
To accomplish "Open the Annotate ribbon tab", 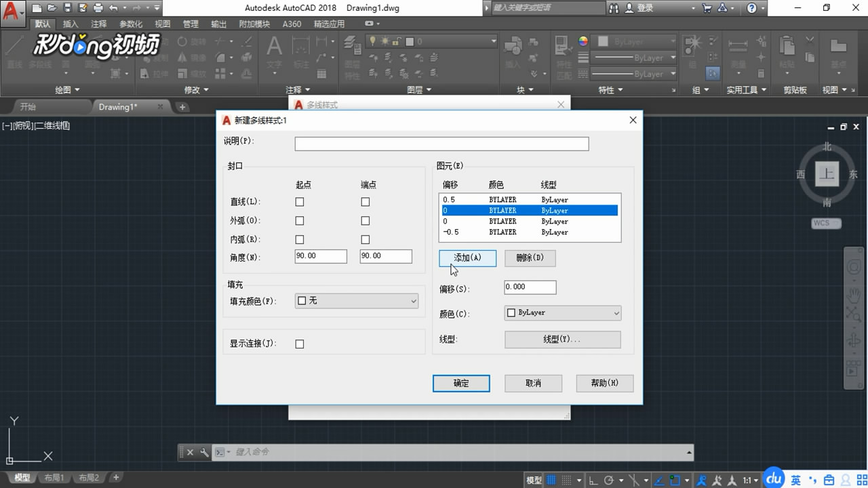I will pyautogui.click(x=99, y=24).
